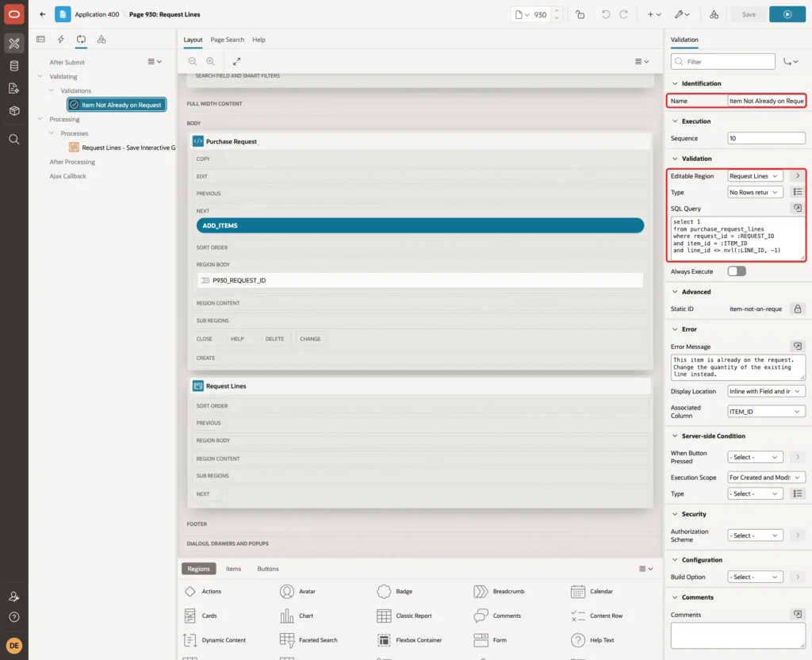The width and height of the screenshot is (812, 660).
Task: Select Request Lines - Save Interactive Grid process
Action: (x=122, y=148)
